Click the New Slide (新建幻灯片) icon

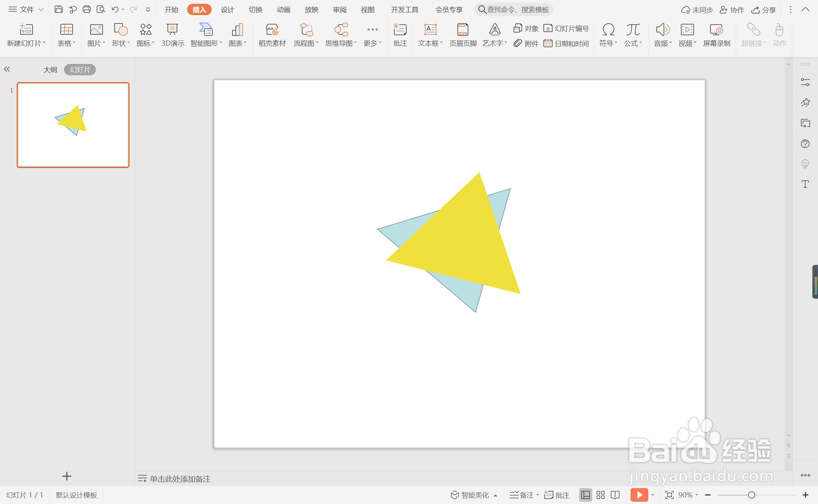coord(26,30)
